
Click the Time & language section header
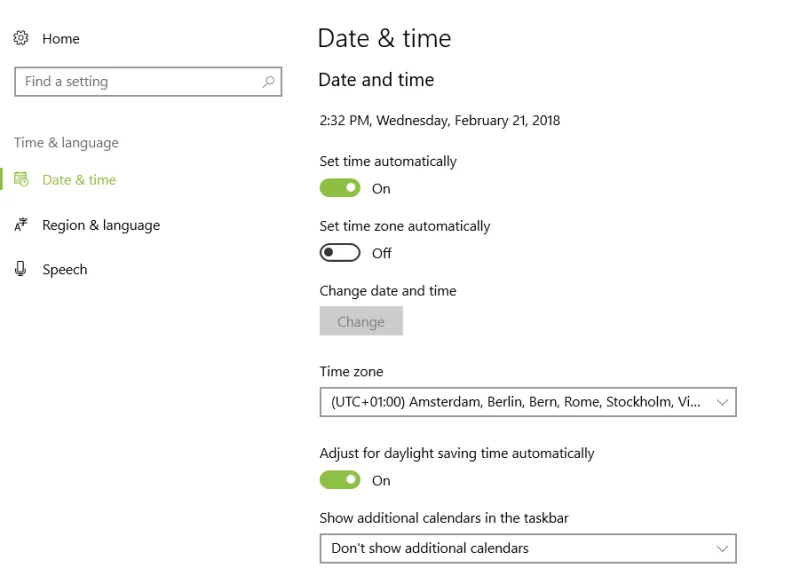66,143
